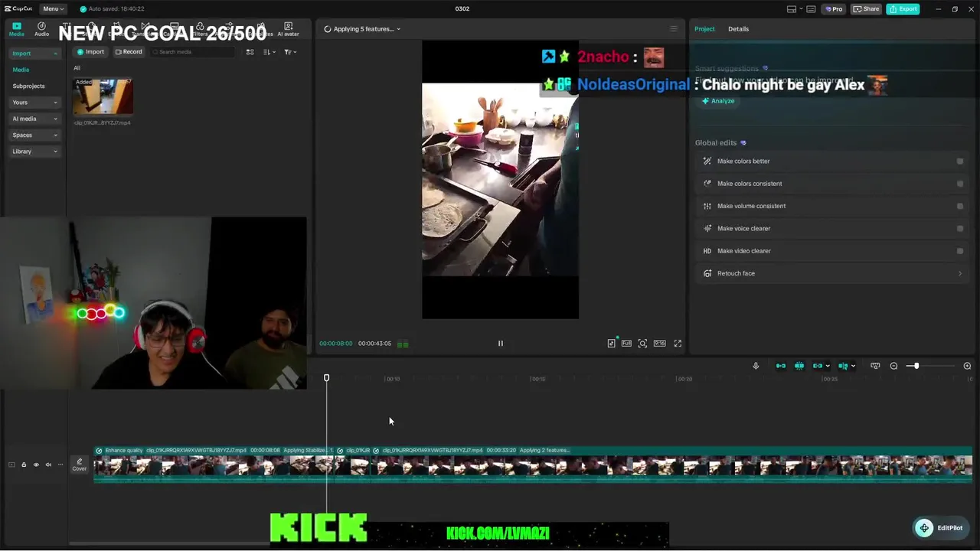Hide the main video track

[36, 465]
